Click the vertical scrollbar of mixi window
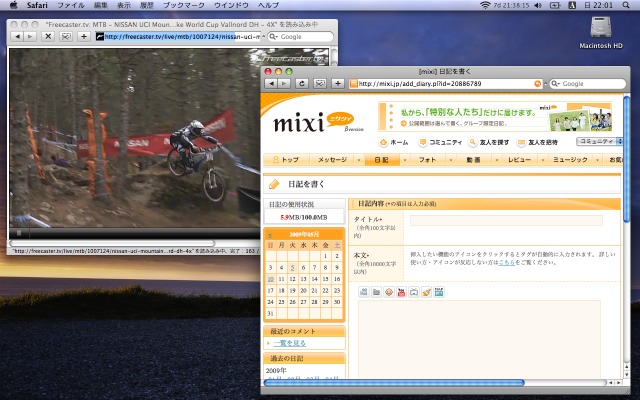The width and height of the screenshot is (640, 400). (x=627, y=159)
